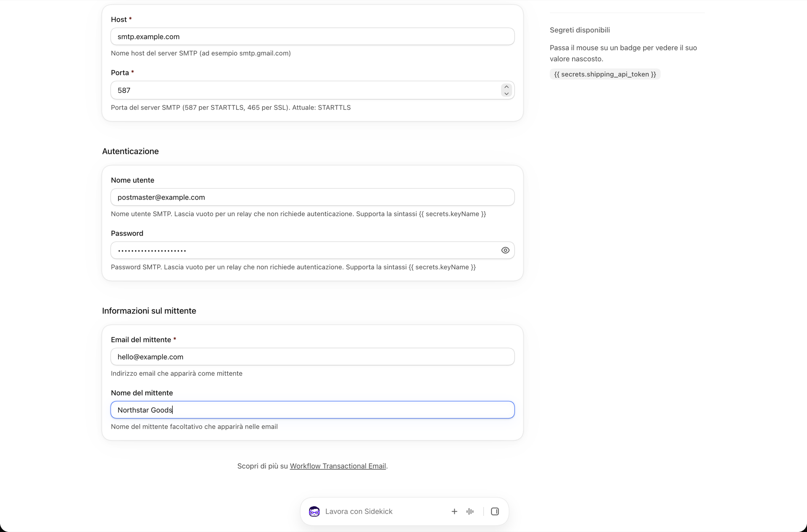Focus the Host input field
Screen dimensions: 807x532
point(312,37)
